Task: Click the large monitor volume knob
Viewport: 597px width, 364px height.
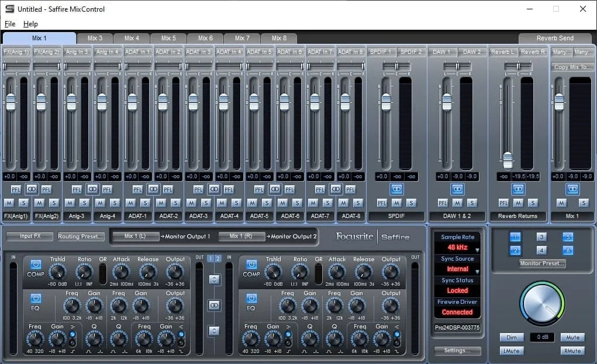Action: 543,303
